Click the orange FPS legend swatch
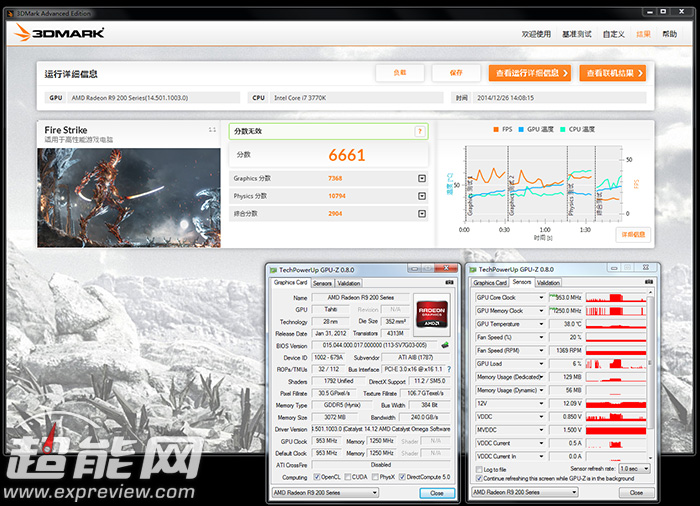The width and height of the screenshot is (700, 506). (x=496, y=130)
